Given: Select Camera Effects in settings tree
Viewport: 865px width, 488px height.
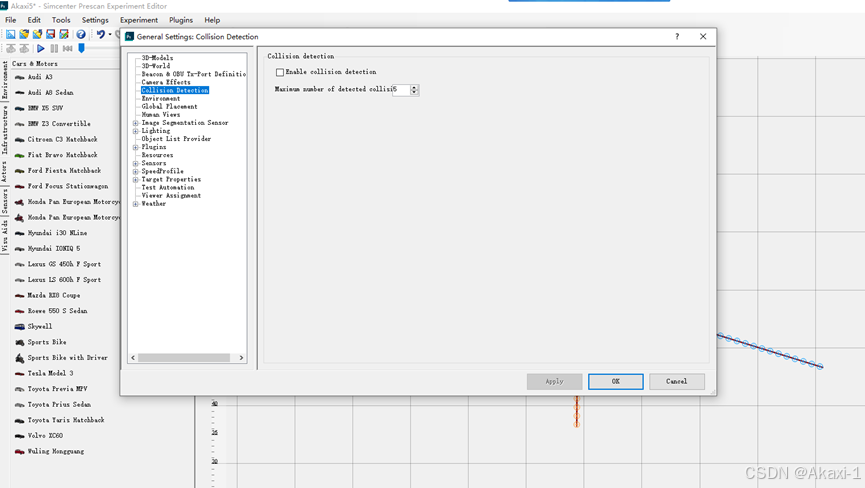Looking at the screenshot, I should pos(166,82).
